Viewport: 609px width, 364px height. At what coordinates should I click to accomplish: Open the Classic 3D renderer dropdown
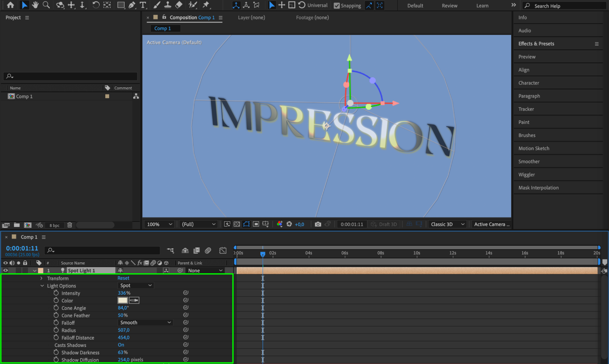pos(447,224)
